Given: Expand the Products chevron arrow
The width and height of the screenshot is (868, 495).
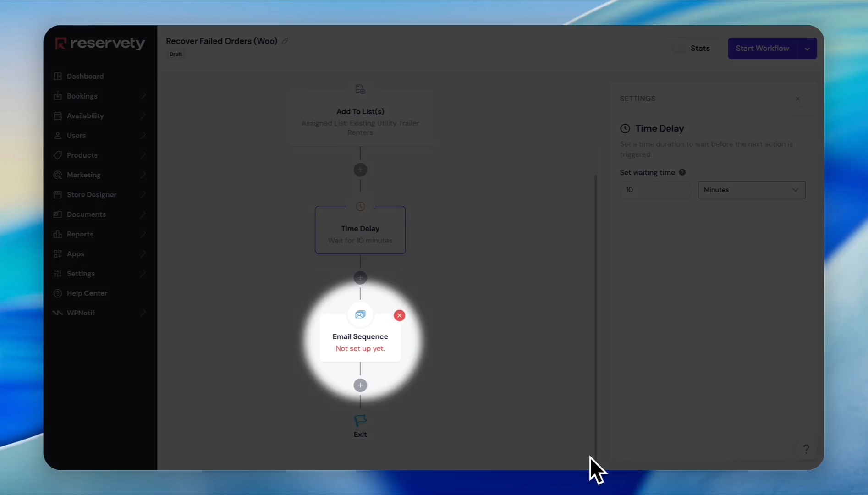Looking at the screenshot, I should pyautogui.click(x=143, y=155).
